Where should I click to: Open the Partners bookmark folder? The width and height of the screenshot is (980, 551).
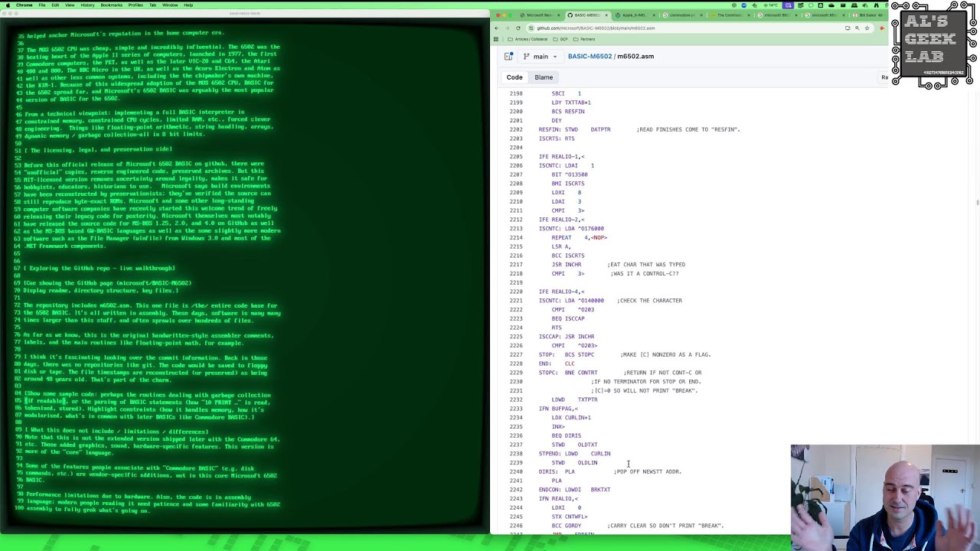[x=584, y=39]
